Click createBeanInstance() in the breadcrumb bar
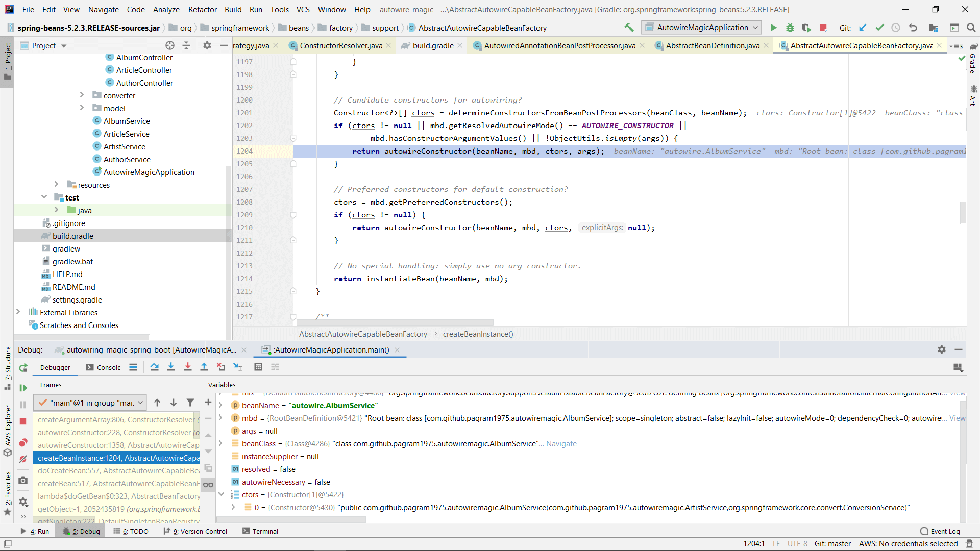The height and width of the screenshot is (551, 980). tap(478, 334)
